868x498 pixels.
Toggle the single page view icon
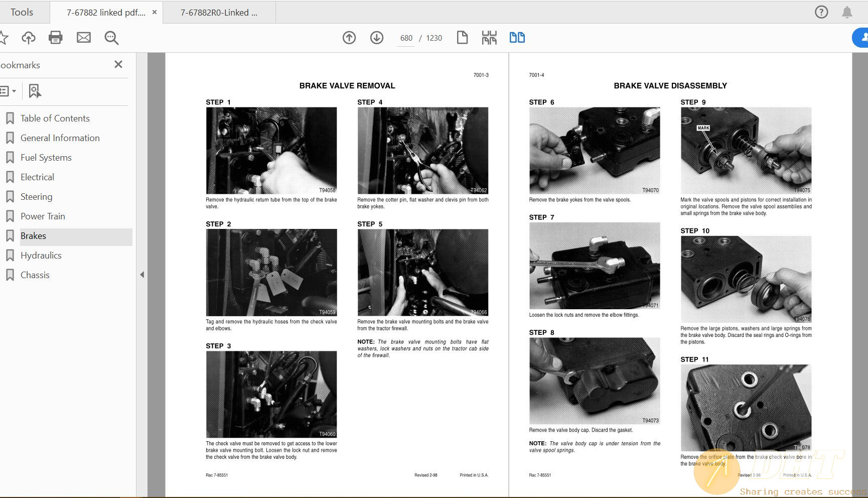pos(462,38)
